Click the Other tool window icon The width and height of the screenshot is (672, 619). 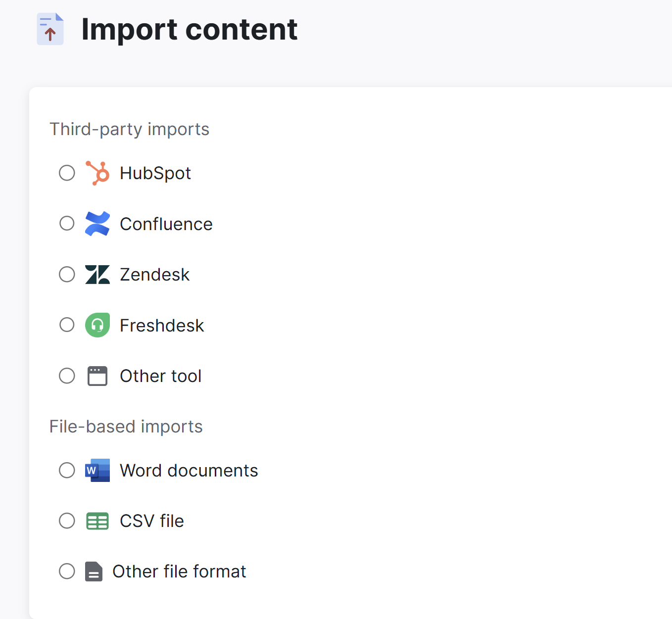click(97, 376)
